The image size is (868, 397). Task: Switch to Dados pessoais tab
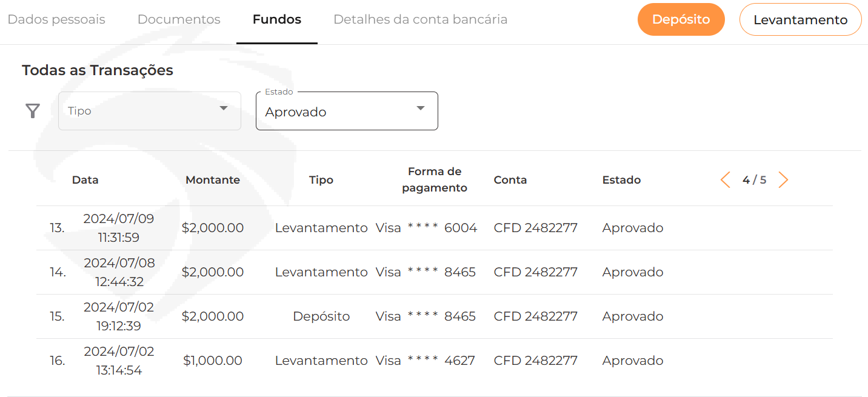coord(56,19)
